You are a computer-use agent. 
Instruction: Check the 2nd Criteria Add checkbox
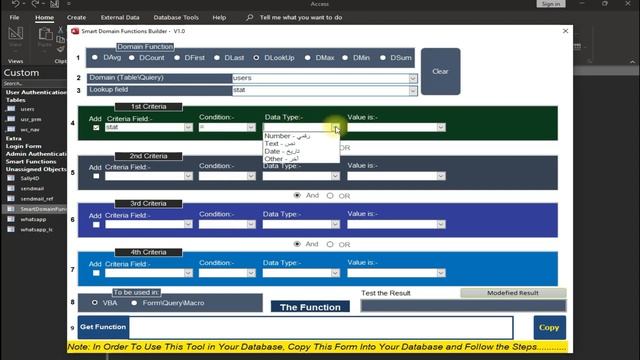pyautogui.click(x=96, y=176)
